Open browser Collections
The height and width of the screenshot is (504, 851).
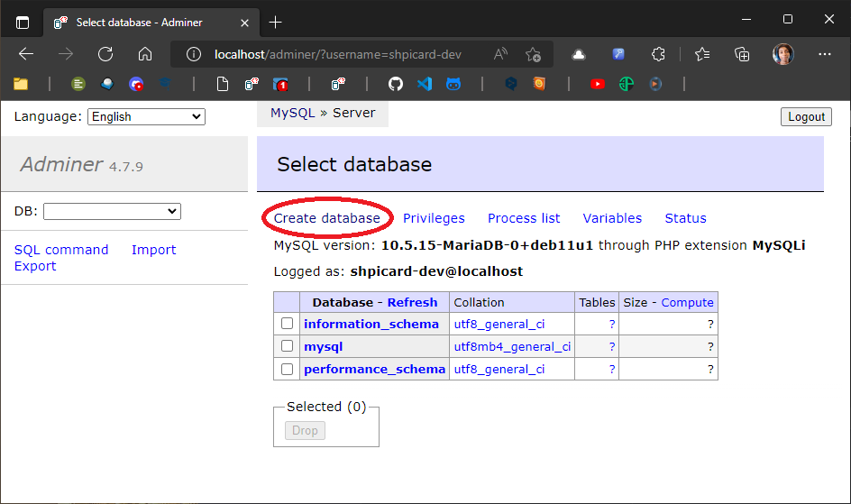point(741,54)
